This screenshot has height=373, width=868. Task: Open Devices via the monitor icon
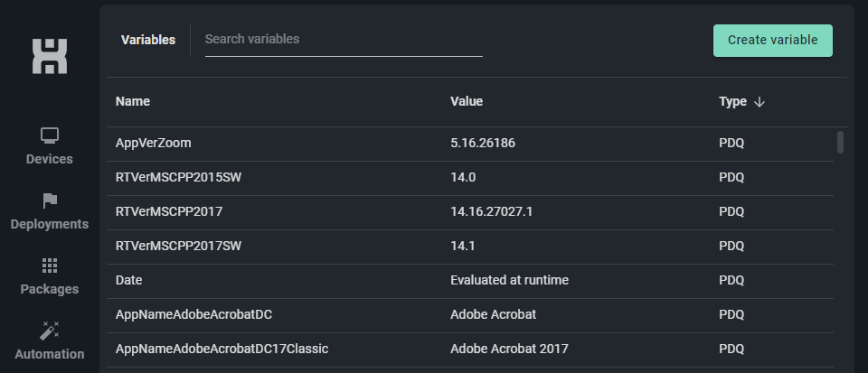(x=50, y=135)
